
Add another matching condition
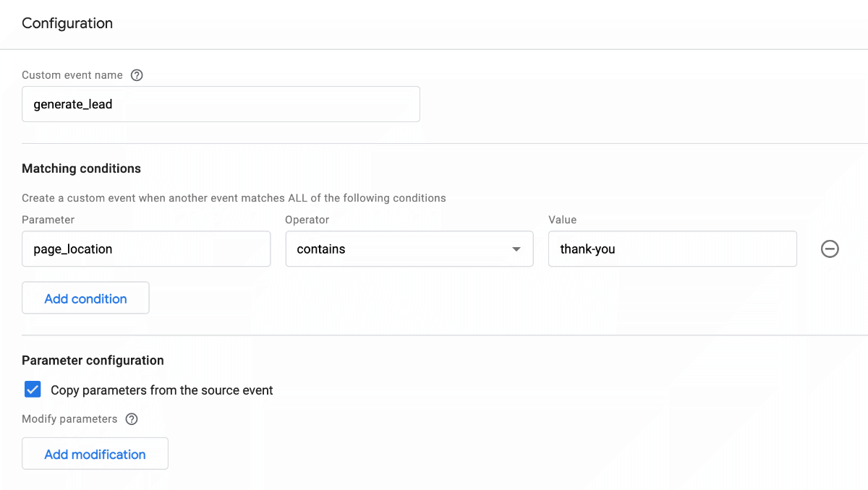[85, 298]
